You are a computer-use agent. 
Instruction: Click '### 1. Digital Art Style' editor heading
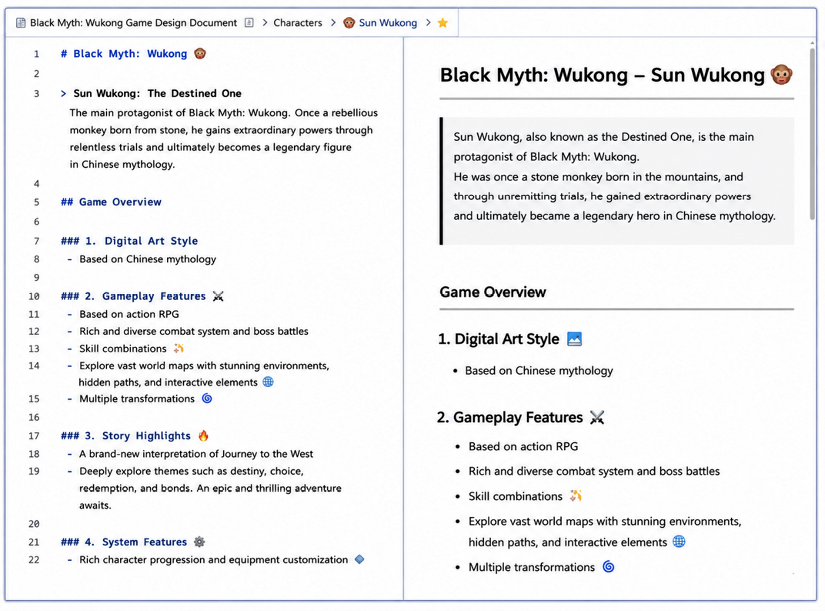click(129, 241)
